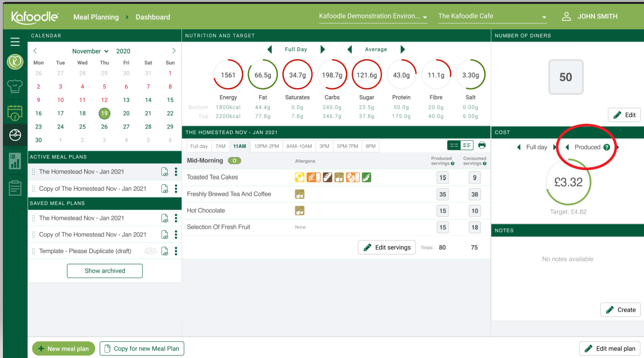Image resolution: width=644 pixels, height=358 pixels.
Task: Click the help icon next to Produced in Cost
Action: click(x=606, y=147)
